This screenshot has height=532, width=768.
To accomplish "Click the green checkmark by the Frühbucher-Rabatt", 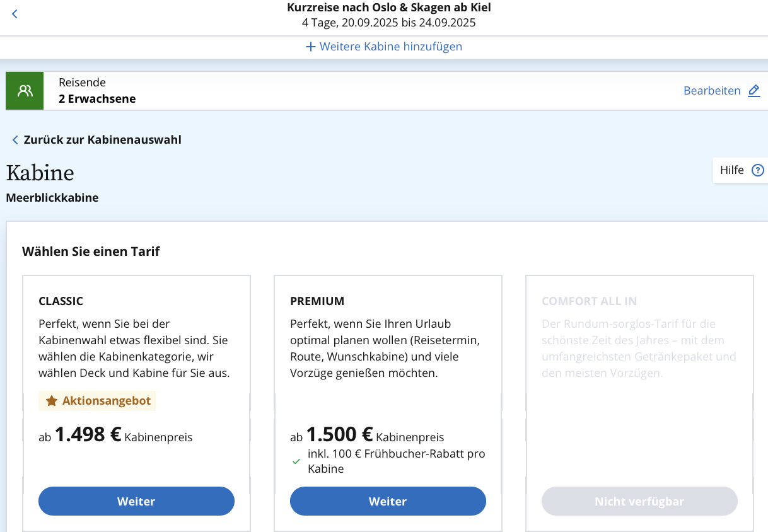I will tap(296, 461).
